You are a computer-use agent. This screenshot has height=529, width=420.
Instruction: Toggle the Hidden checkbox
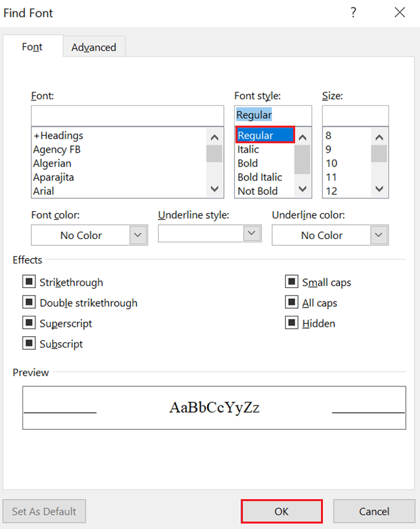coord(292,323)
